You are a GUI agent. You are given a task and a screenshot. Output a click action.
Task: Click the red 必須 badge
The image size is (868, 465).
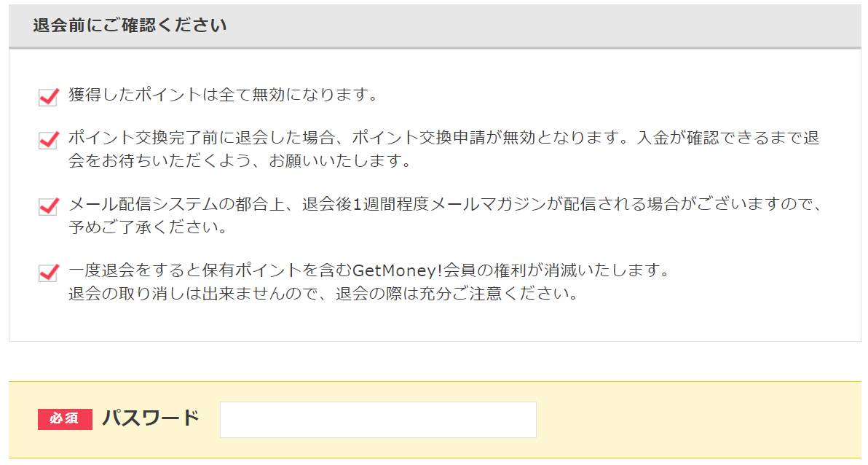click(x=65, y=419)
